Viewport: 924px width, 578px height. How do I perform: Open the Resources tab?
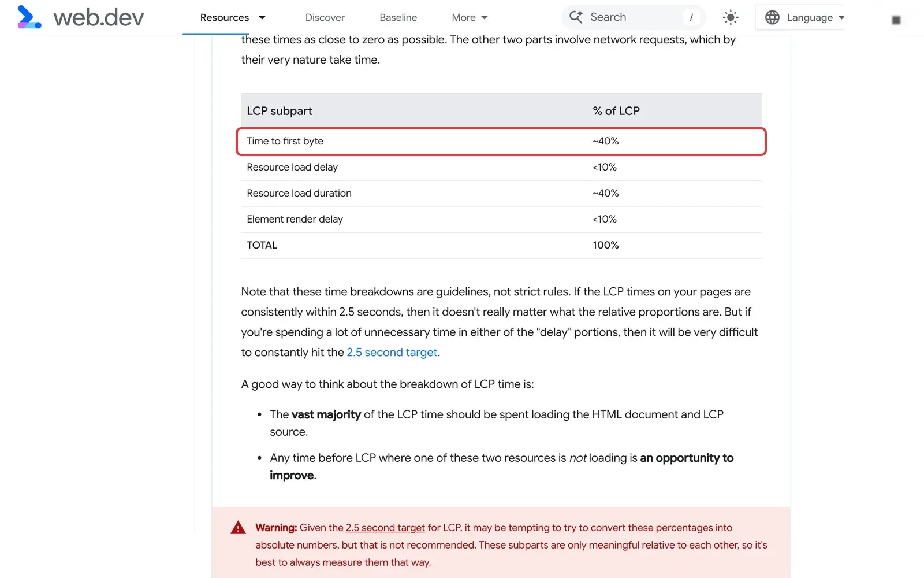point(225,17)
